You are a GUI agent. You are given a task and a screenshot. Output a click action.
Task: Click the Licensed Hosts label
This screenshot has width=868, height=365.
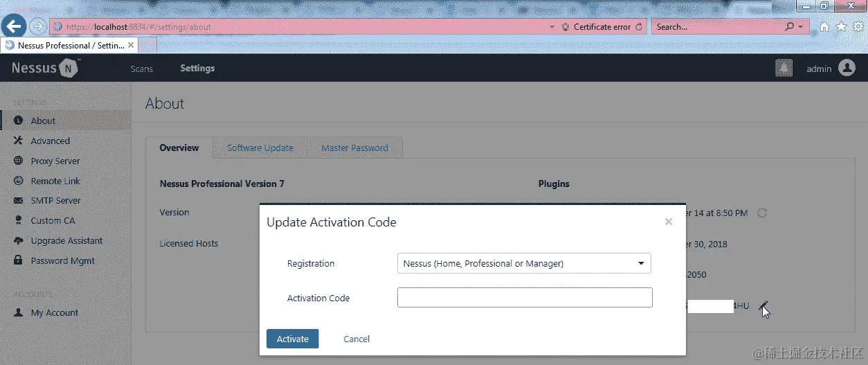(189, 244)
